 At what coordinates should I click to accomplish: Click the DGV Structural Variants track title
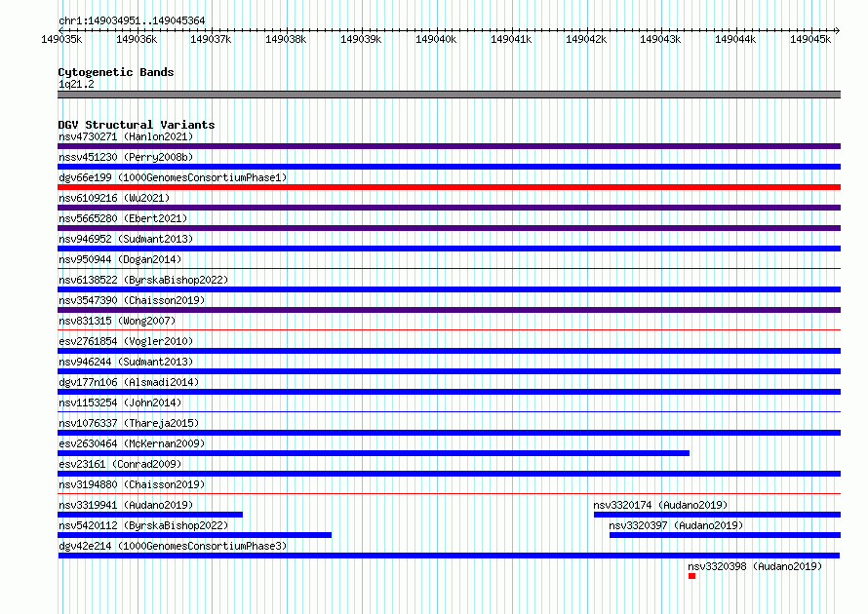(x=137, y=125)
